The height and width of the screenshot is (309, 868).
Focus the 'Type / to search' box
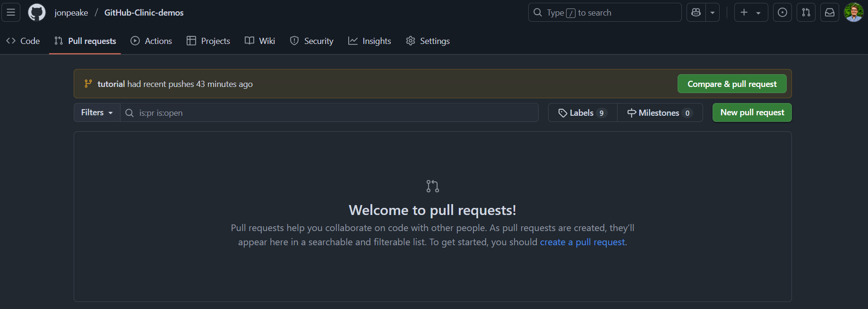click(x=605, y=13)
